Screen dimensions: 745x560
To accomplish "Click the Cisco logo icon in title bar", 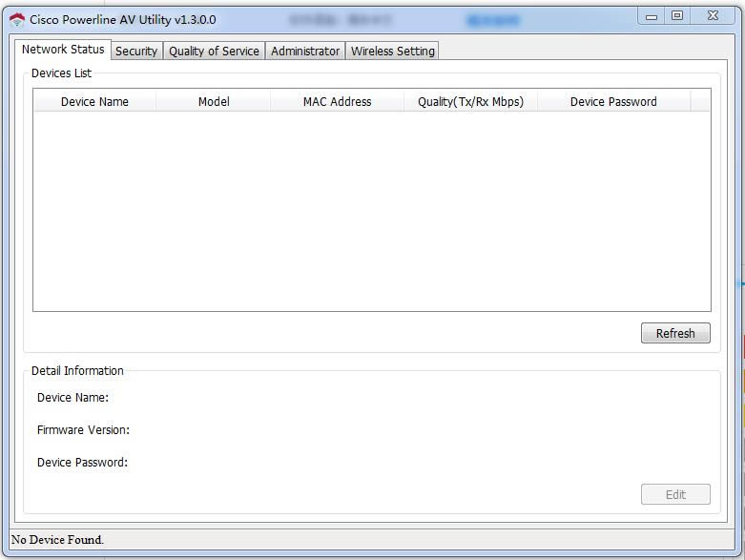I will [17, 19].
